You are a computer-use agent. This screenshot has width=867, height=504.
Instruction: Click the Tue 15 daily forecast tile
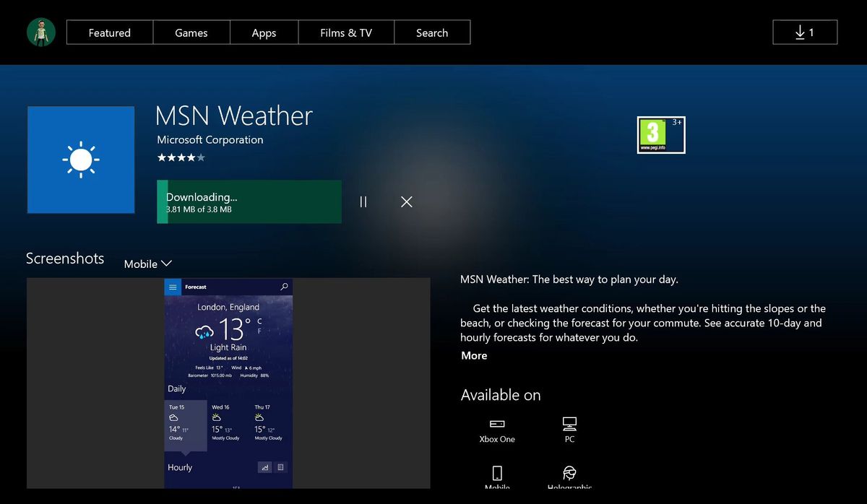coord(186,425)
